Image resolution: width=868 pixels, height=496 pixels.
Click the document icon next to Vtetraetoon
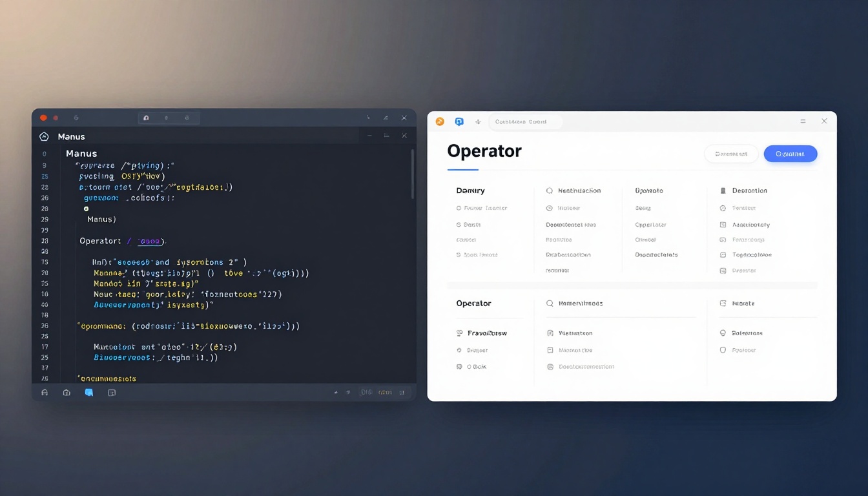550,333
